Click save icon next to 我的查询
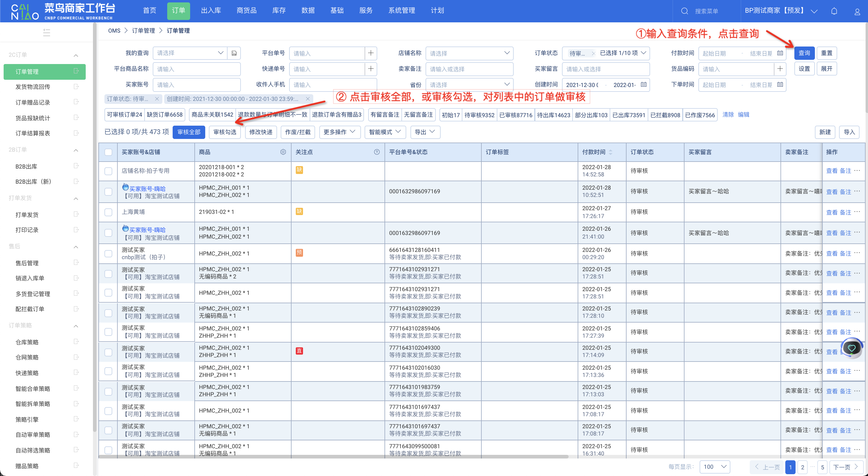The height and width of the screenshot is (476, 868). (x=234, y=53)
